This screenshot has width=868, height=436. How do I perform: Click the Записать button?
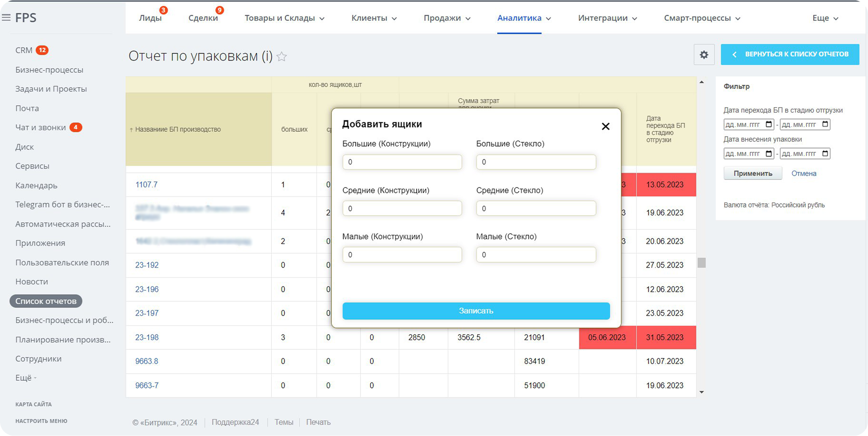(476, 311)
